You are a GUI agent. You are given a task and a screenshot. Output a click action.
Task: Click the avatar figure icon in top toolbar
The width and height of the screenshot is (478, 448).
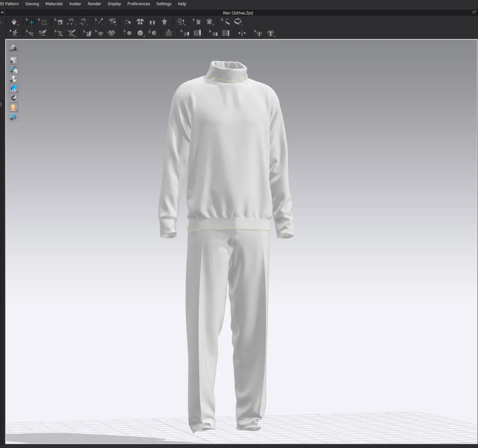coord(164,22)
